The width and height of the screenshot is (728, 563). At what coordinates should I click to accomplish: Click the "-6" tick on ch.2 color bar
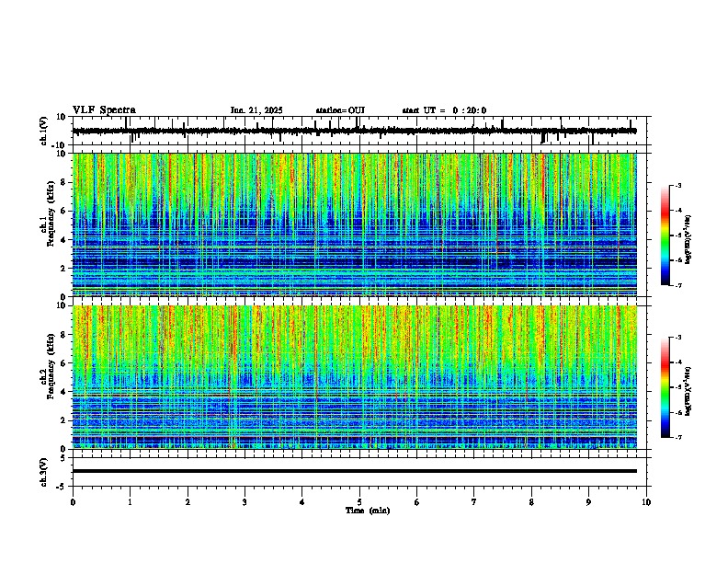pyautogui.click(x=677, y=412)
